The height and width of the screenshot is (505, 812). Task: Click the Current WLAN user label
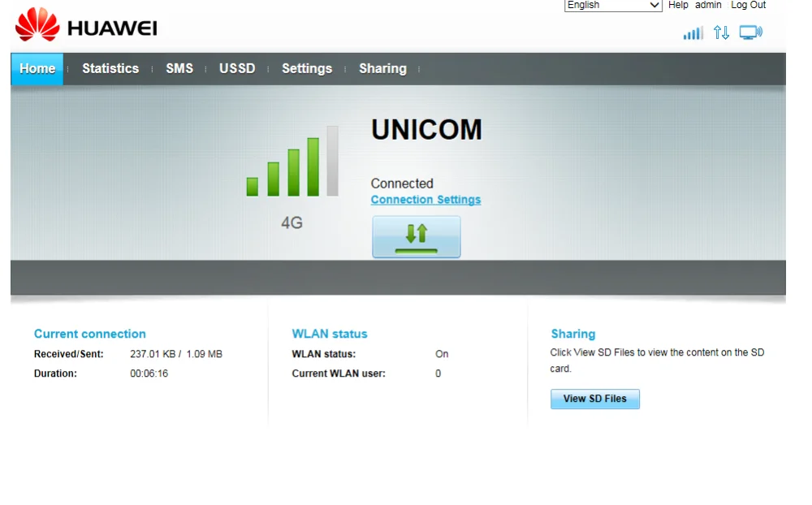tap(339, 373)
